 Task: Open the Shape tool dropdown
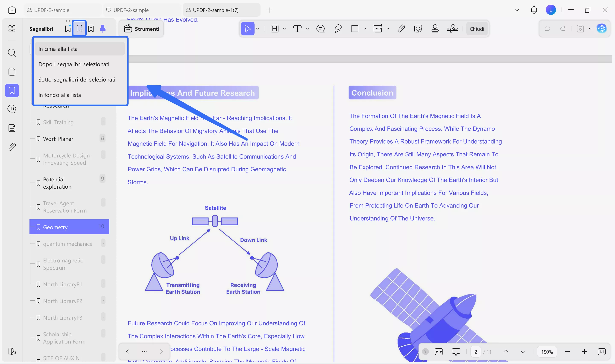[365, 29]
